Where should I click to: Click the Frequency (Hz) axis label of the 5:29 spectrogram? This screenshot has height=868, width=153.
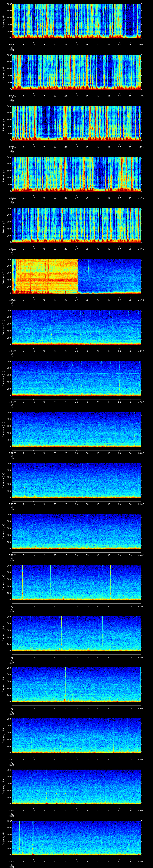click(x=3, y=21)
